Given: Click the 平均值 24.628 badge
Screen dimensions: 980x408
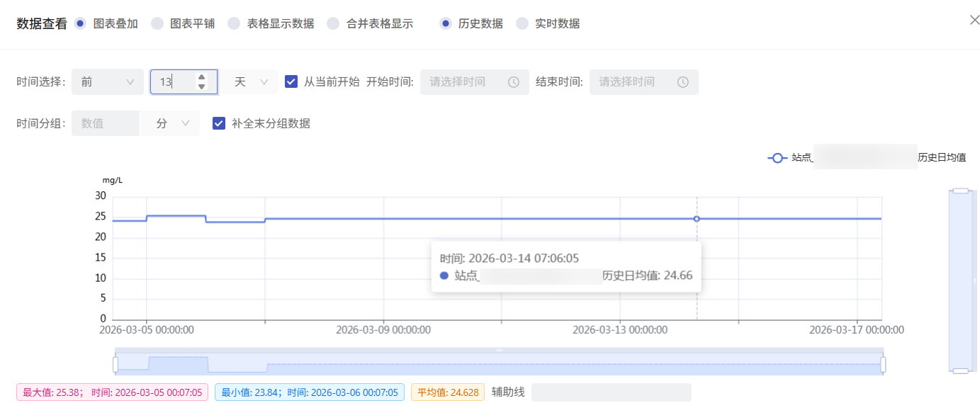Looking at the screenshot, I should tap(447, 392).
